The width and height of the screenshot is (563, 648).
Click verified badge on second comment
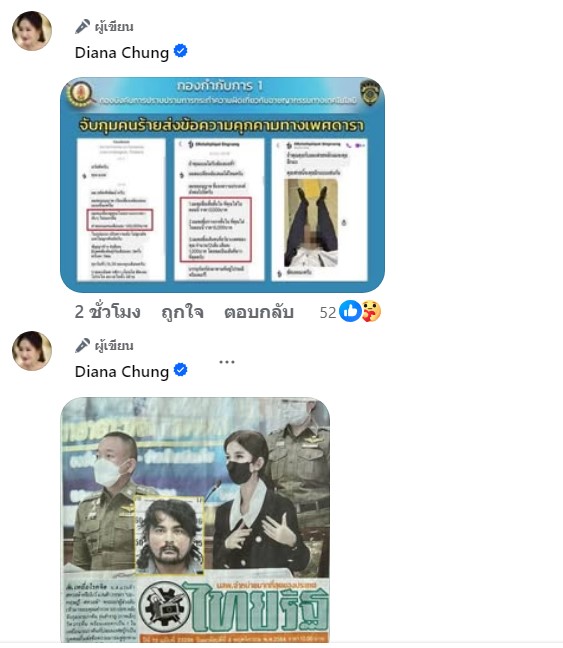(x=181, y=370)
